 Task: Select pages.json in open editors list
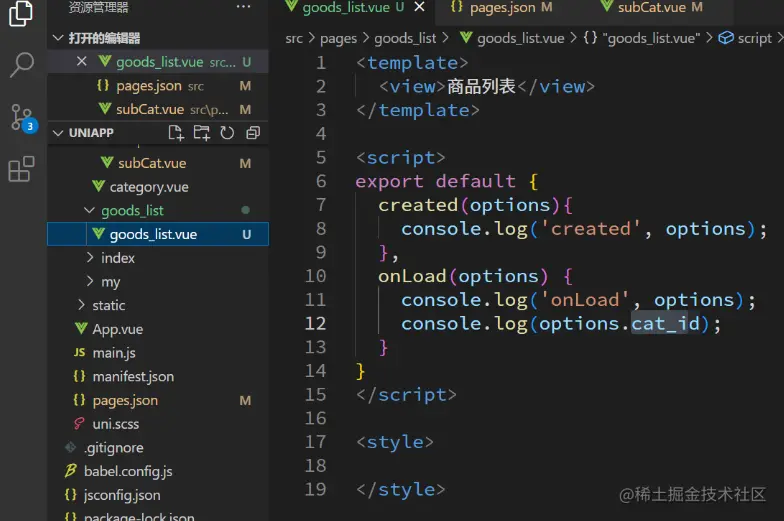(158, 86)
